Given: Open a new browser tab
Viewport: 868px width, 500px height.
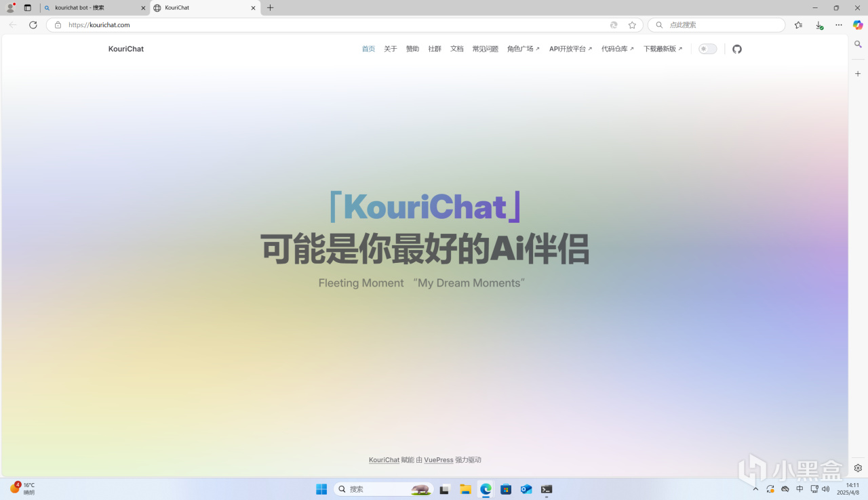Looking at the screenshot, I should [271, 8].
